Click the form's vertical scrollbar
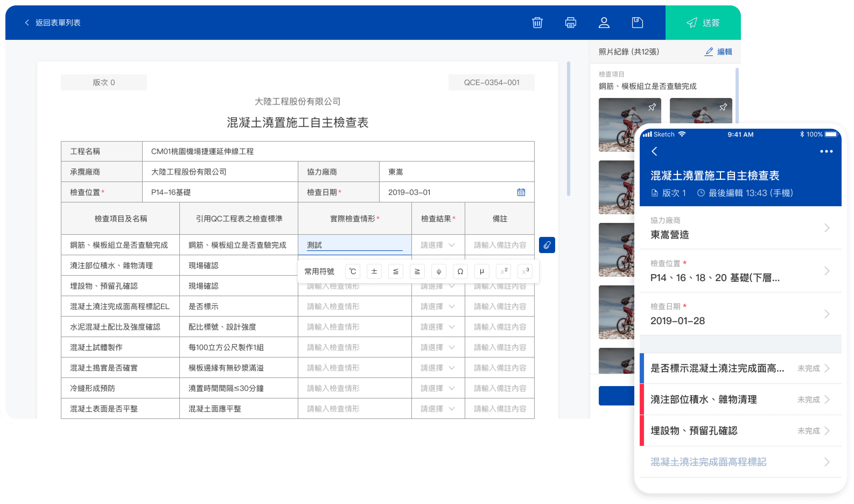 [x=568, y=129]
